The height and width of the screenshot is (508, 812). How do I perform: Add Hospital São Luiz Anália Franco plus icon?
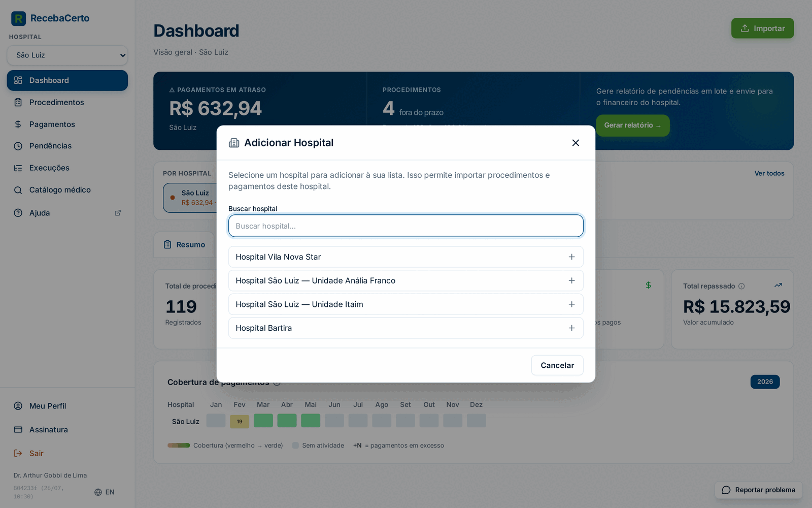tap(571, 280)
